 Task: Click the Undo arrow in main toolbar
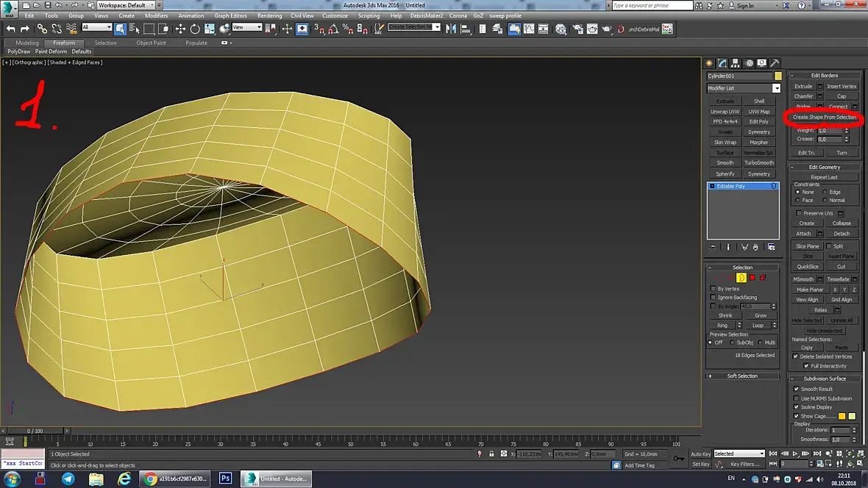click(10, 29)
